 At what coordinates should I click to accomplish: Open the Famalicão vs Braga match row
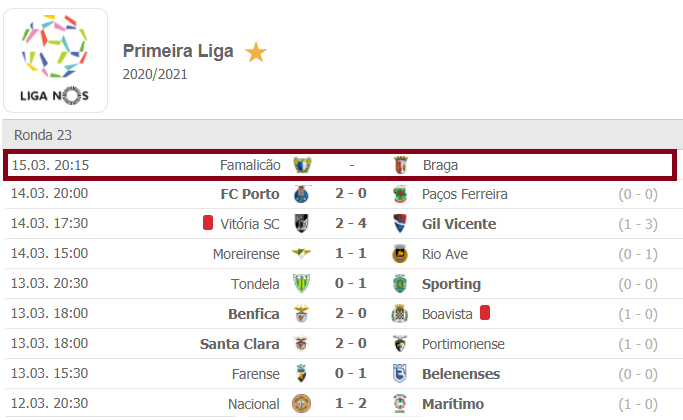340,165
